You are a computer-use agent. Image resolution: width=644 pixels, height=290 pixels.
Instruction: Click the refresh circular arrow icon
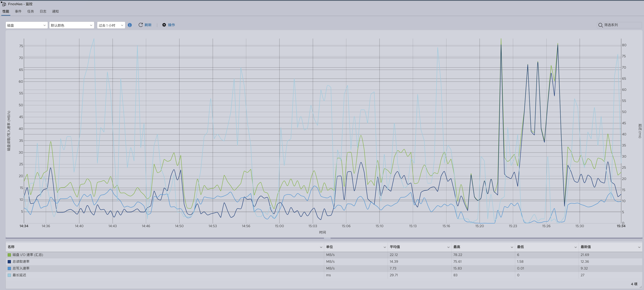(140, 25)
